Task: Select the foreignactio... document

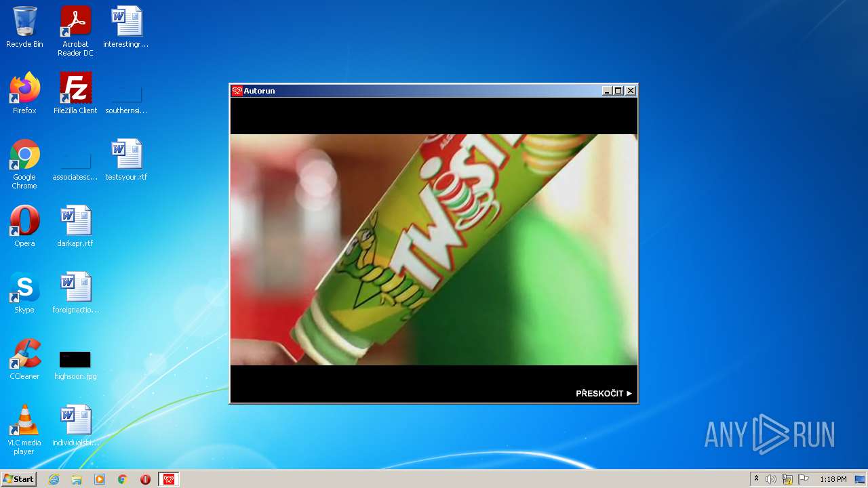Action: click(75, 293)
